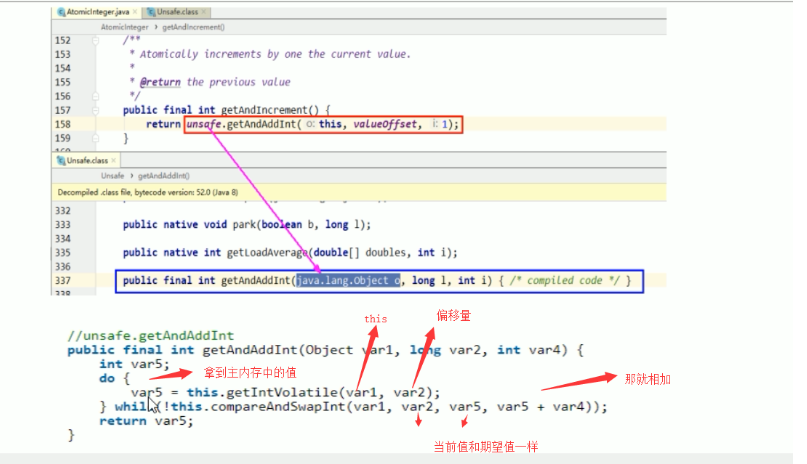807x464 pixels.
Task: Click fold end marker at line 159
Action: [96, 138]
